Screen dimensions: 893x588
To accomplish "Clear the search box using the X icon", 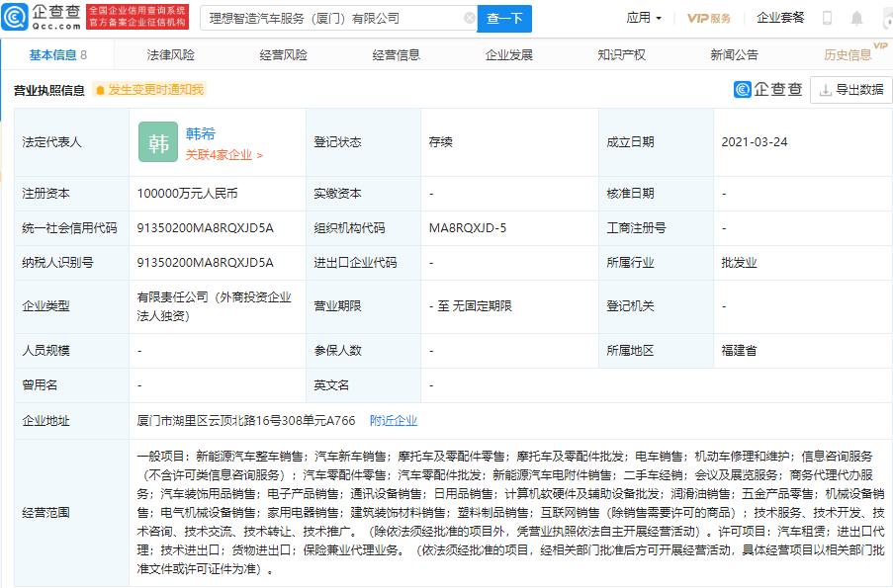I will click(471, 18).
